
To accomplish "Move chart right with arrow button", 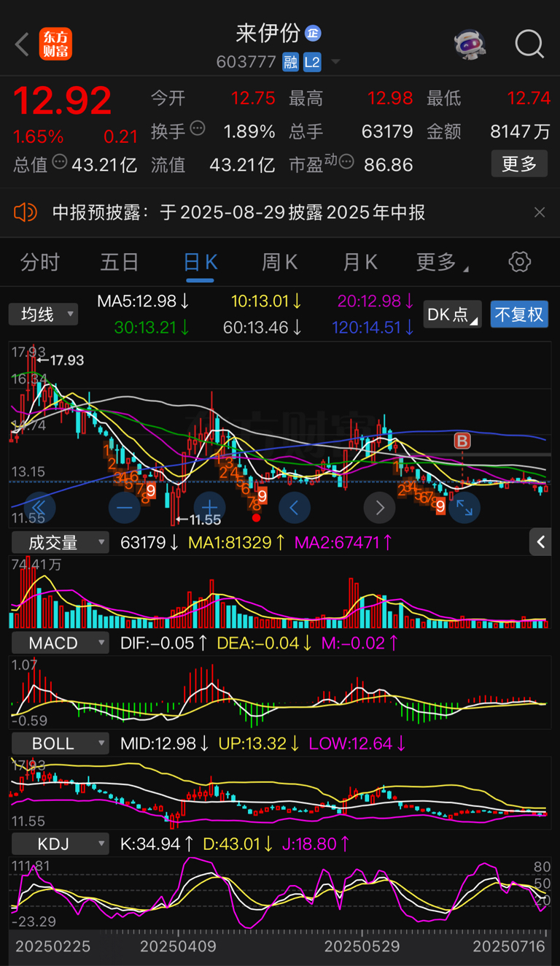I will [380, 507].
